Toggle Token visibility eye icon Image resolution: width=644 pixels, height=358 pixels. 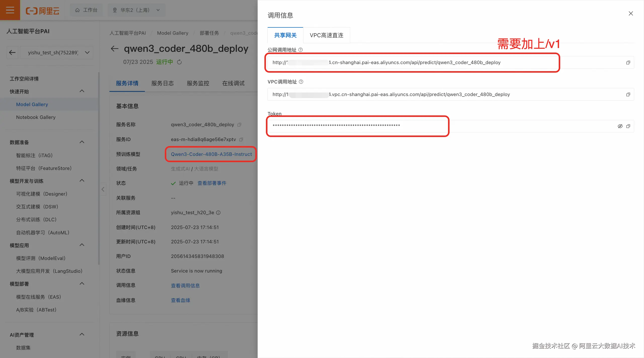click(x=620, y=126)
